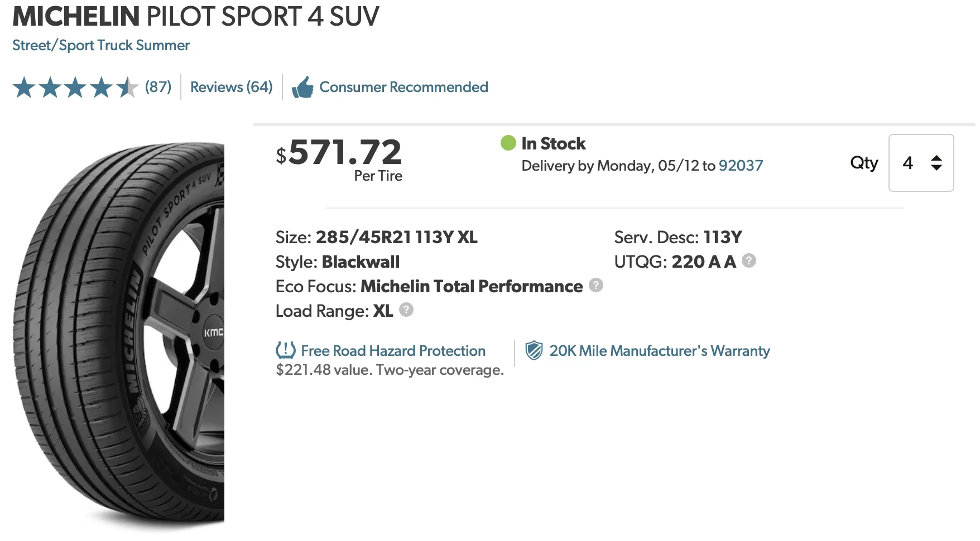Open Free Road Hazard Protection details
The width and height of the screenshot is (980, 541).
pos(393,351)
